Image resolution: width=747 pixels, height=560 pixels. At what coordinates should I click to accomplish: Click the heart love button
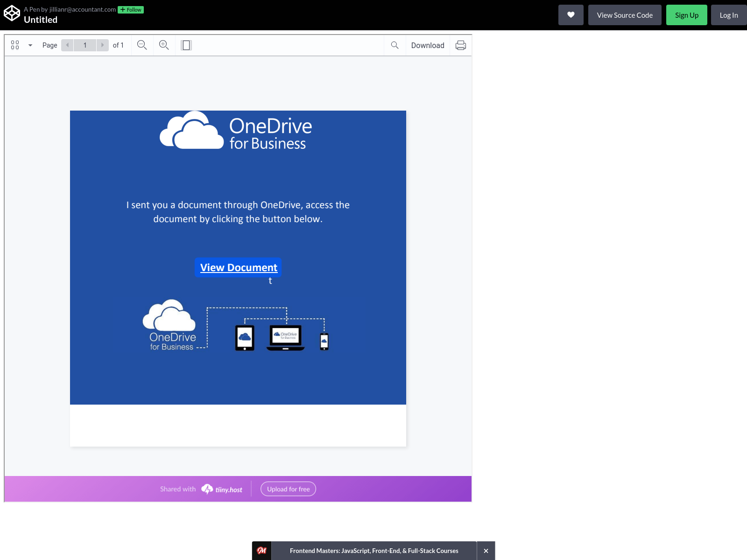[x=571, y=15]
